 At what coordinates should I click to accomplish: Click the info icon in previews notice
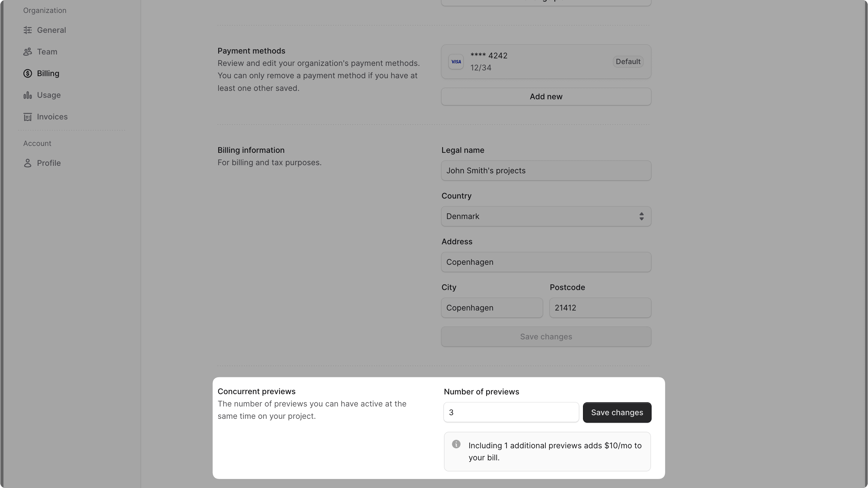point(456,444)
